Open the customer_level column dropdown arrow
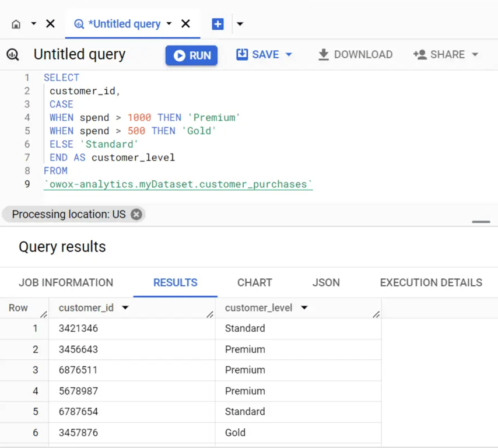The height and width of the screenshot is (448, 498). coord(304,307)
